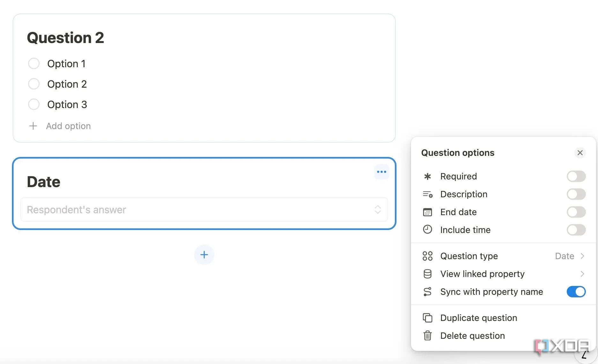Add a new question with the plus button

click(204, 255)
